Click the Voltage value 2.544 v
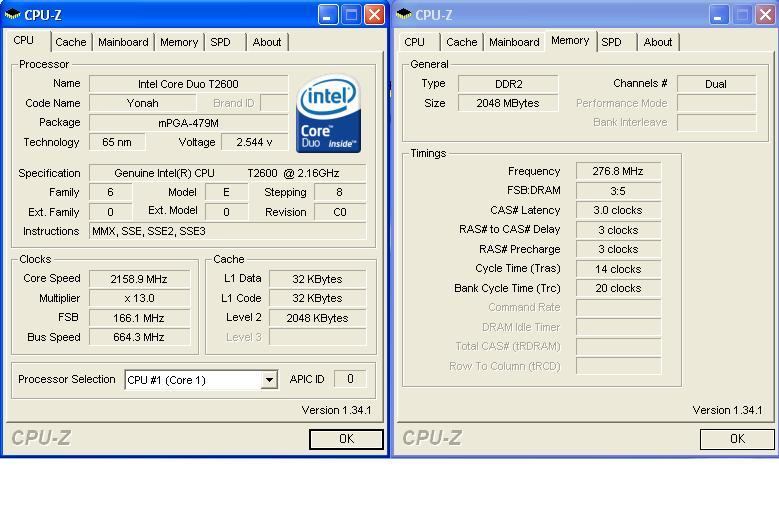Viewport: 779px width, 512px height. pos(254,142)
